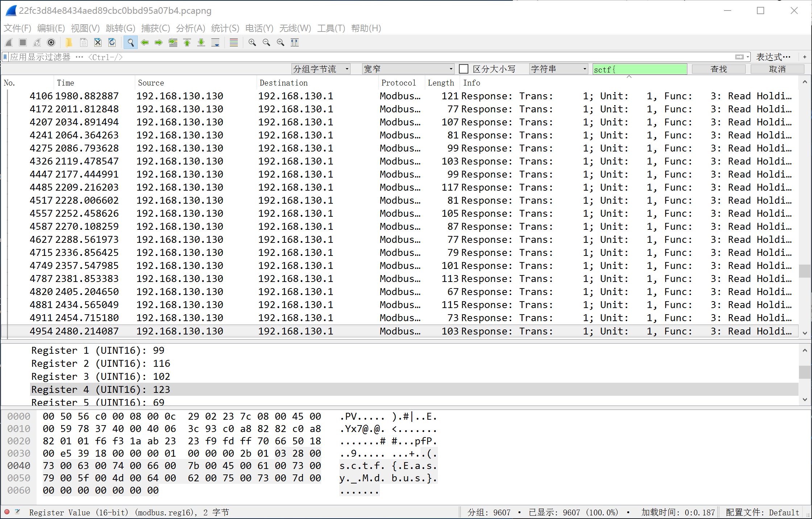Open the 统计(S) menu
Image resolution: width=812 pixels, height=519 pixels.
(225, 28)
